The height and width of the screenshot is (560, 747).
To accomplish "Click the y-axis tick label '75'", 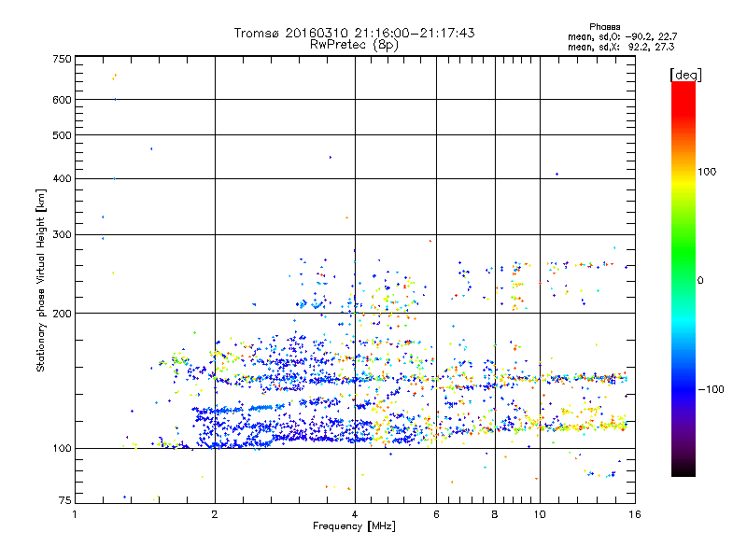I will pyautogui.click(x=65, y=500).
